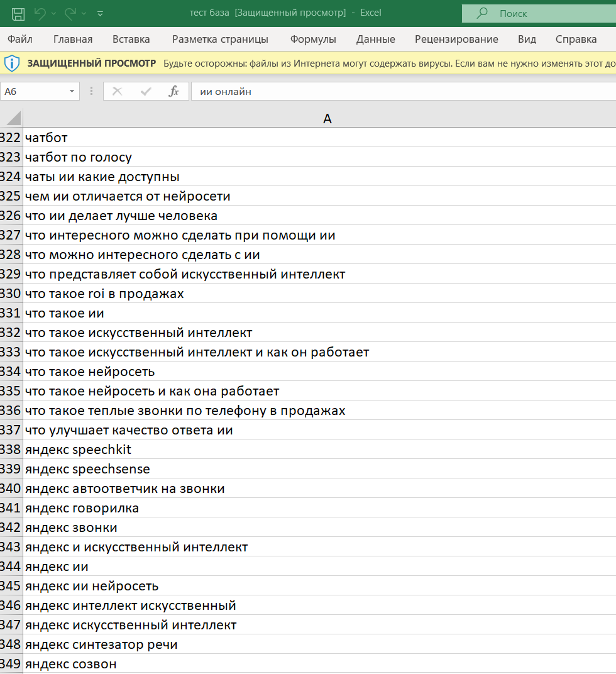Viewport: 616px width, 674px height.
Task: Click inside the Поиск search field
Action: [x=539, y=13]
